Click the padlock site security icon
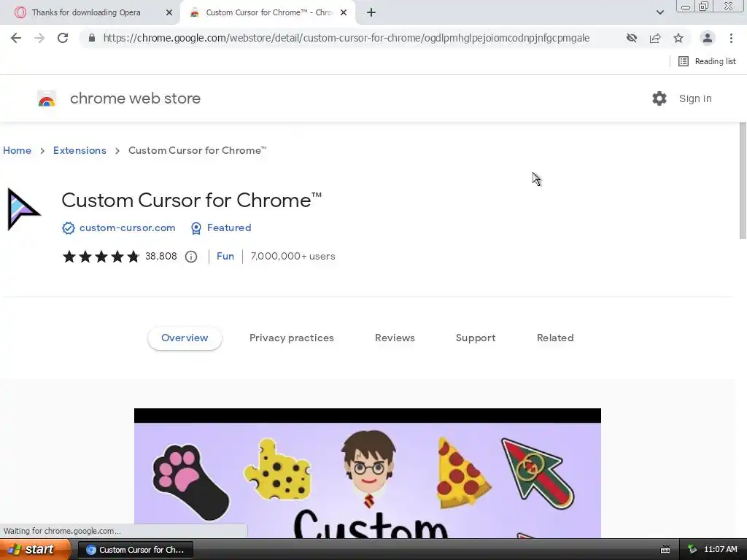 [92, 38]
